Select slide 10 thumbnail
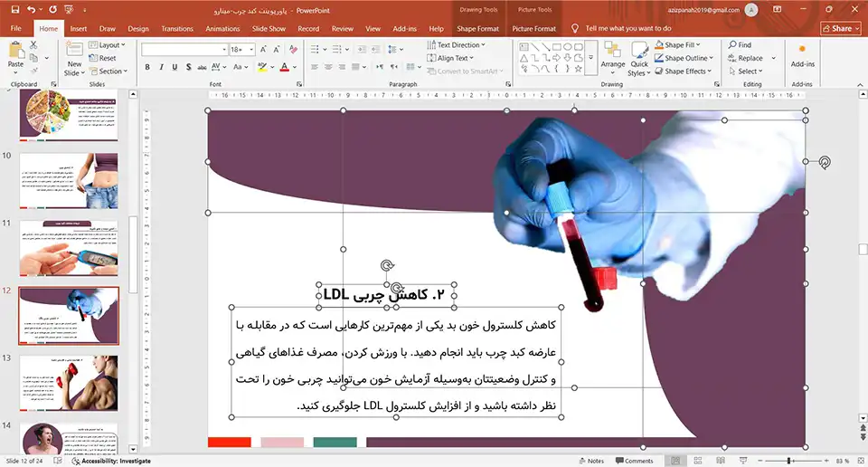Image resolution: width=868 pixels, height=467 pixels. pos(69,181)
